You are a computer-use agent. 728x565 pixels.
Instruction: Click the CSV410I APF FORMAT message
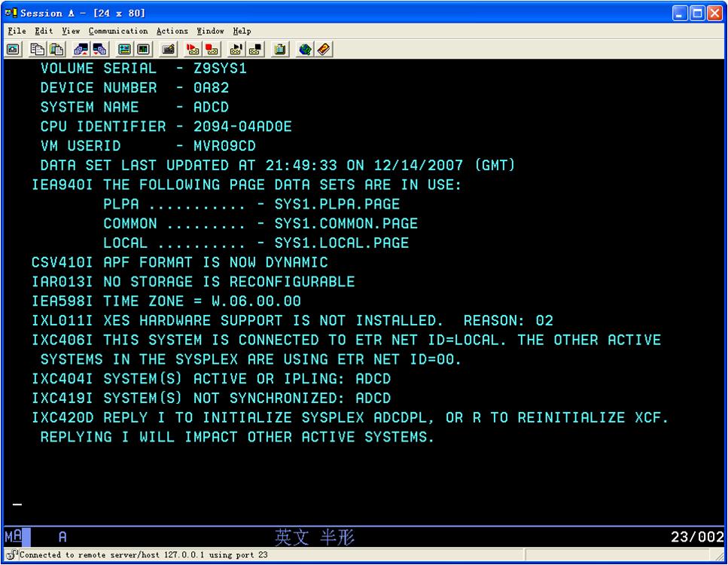pos(180,262)
